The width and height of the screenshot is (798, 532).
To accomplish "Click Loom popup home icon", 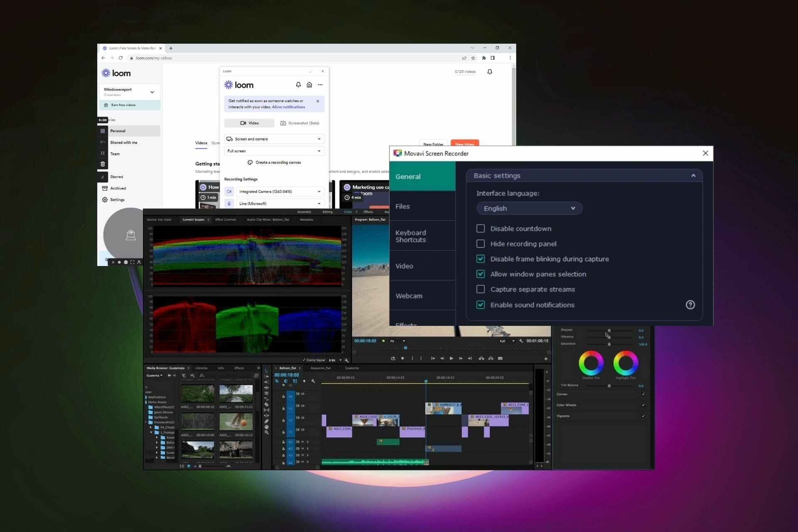I will pyautogui.click(x=309, y=85).
